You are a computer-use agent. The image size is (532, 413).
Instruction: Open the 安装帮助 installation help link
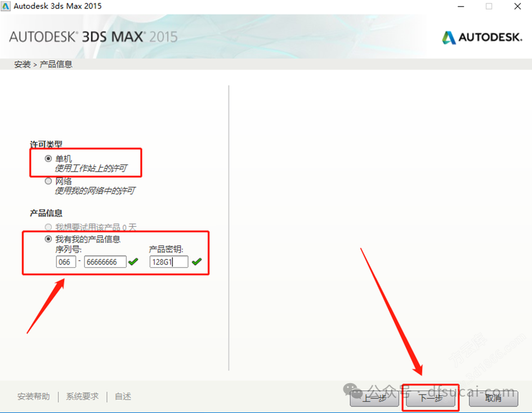pos(34,396)
